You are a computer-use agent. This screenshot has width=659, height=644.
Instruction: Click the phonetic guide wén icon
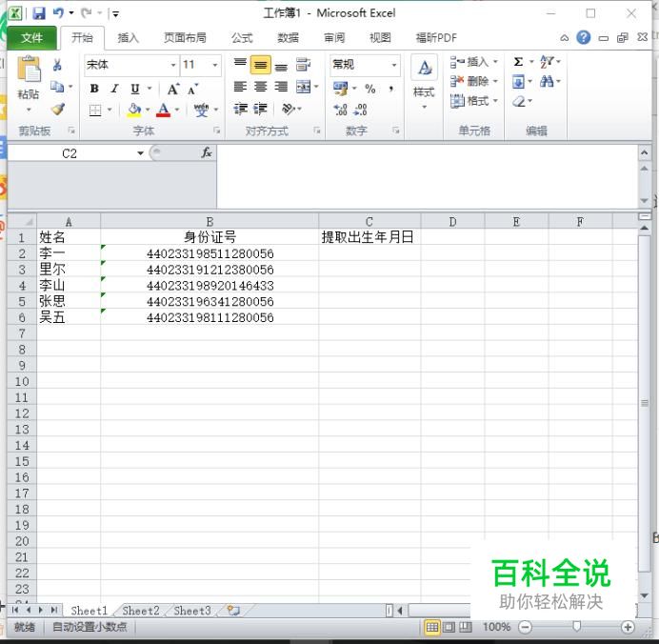[x=201, y=110]
